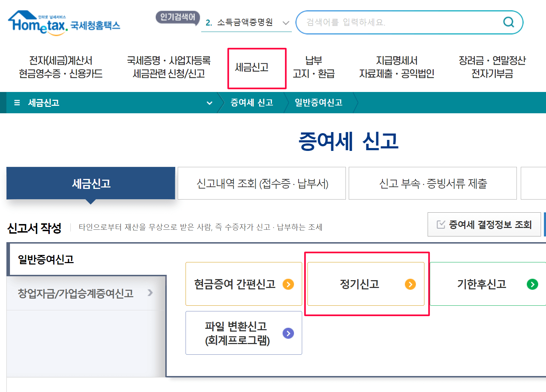
Task: Open 국세증명·사업자등록 세금관련 신청/신고 menu
Action: pyautogui.click(x=169, y=67)
